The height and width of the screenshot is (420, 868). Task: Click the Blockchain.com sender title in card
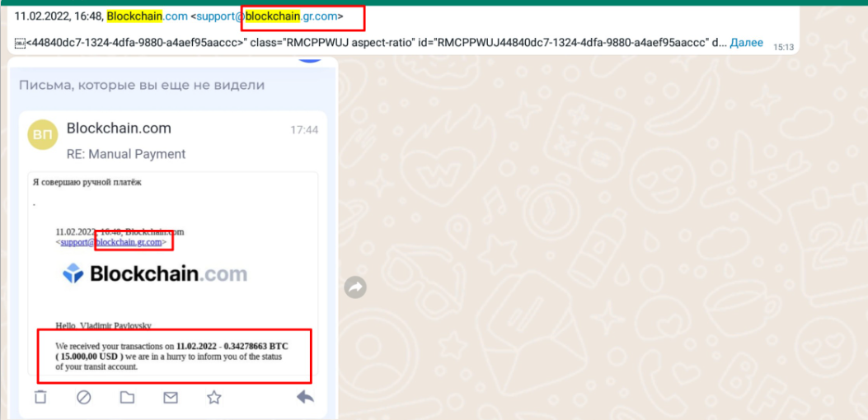(x=119, y=128)
